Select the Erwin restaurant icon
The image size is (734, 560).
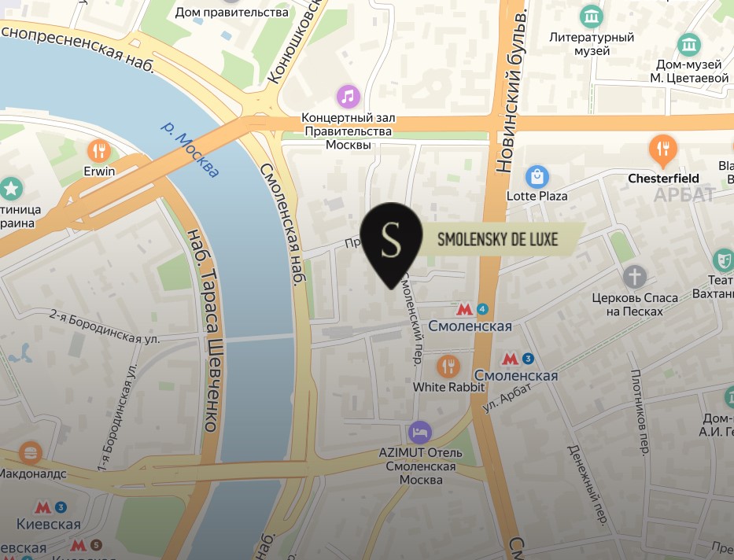[99, 151]
